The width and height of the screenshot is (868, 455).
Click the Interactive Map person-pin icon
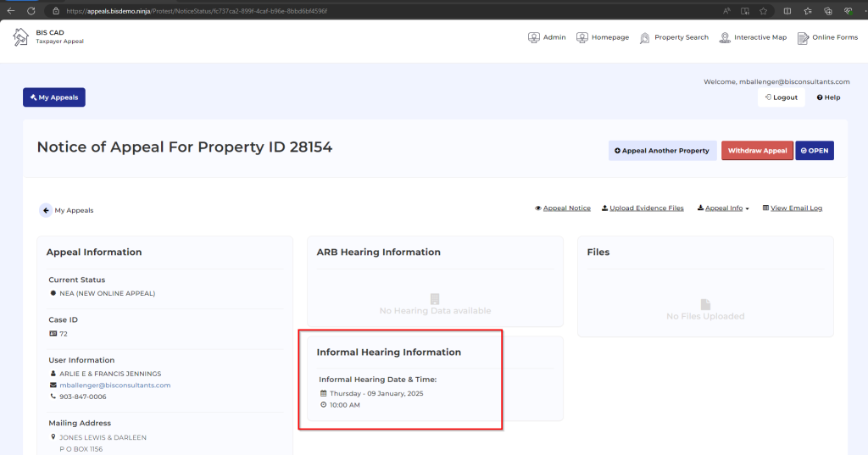[725, 37]
